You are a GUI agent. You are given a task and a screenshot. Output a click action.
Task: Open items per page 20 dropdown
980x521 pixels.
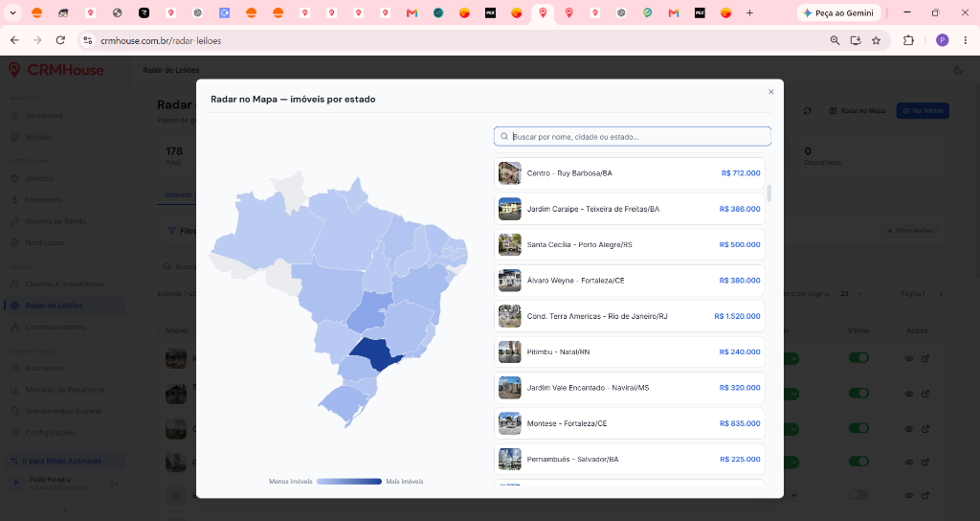853,293
